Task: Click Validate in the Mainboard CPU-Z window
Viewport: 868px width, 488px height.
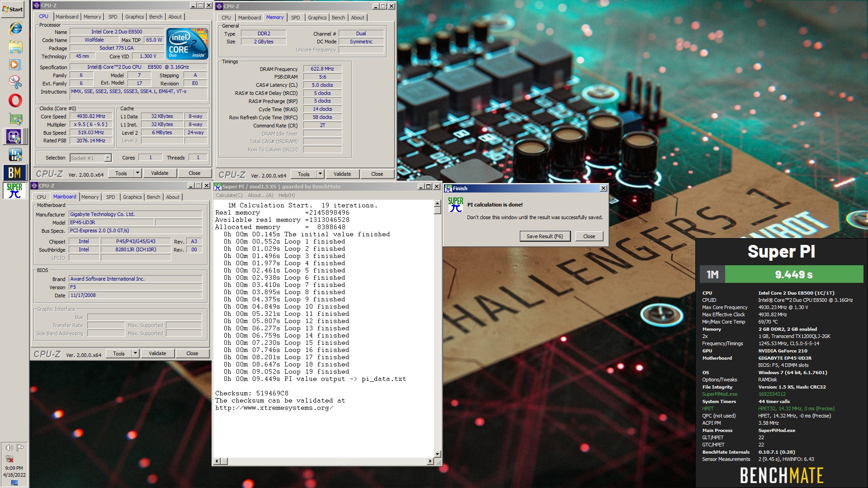Action: click(x=157, y=353)
